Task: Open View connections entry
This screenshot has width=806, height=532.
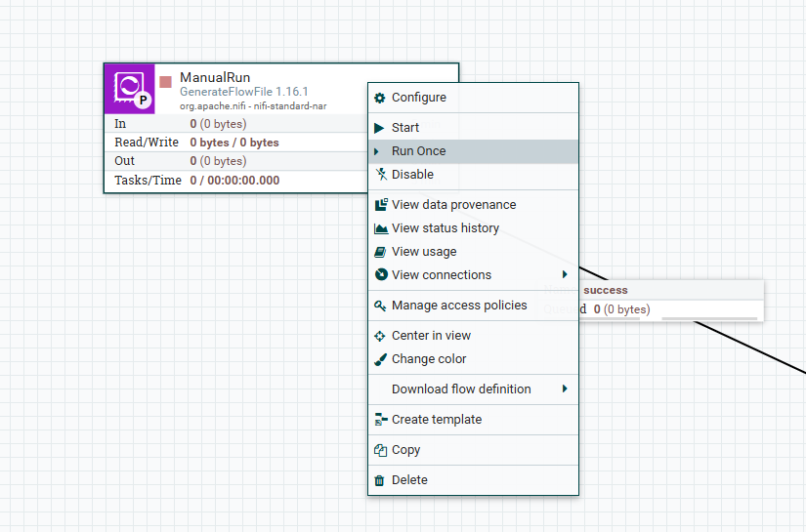Action: coord(474,275)
